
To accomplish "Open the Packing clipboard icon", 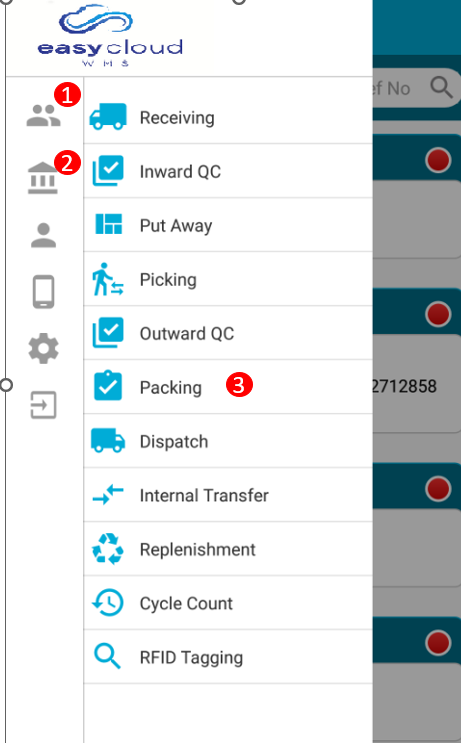I will [x=108, y=386].
